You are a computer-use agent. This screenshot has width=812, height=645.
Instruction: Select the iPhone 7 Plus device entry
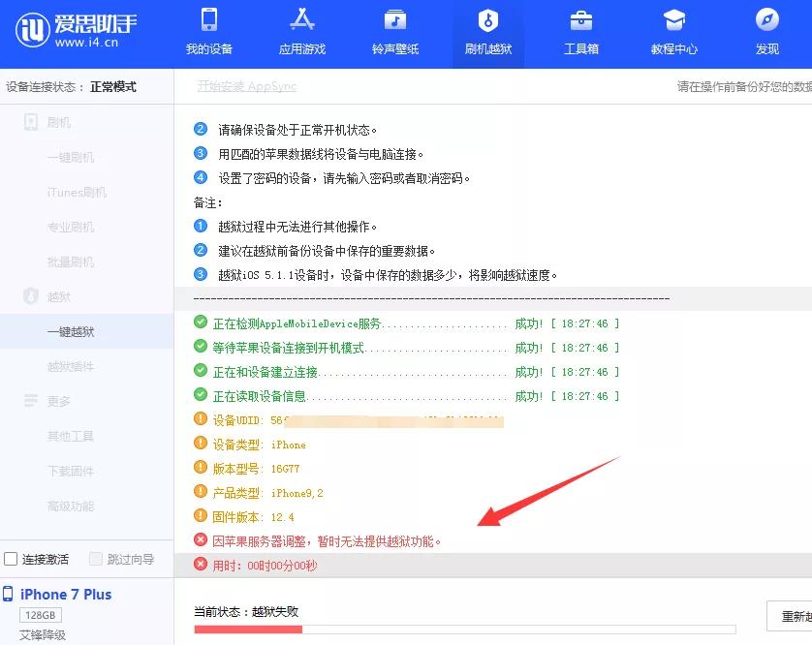(x=68, y=594)
